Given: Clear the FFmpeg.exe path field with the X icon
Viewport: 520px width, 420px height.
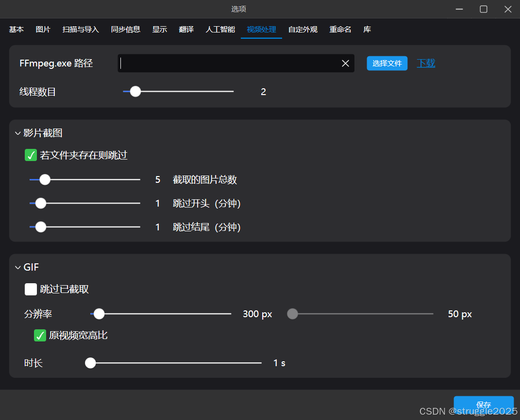Looking at the screenshot, I should click(x=345, y=63).
